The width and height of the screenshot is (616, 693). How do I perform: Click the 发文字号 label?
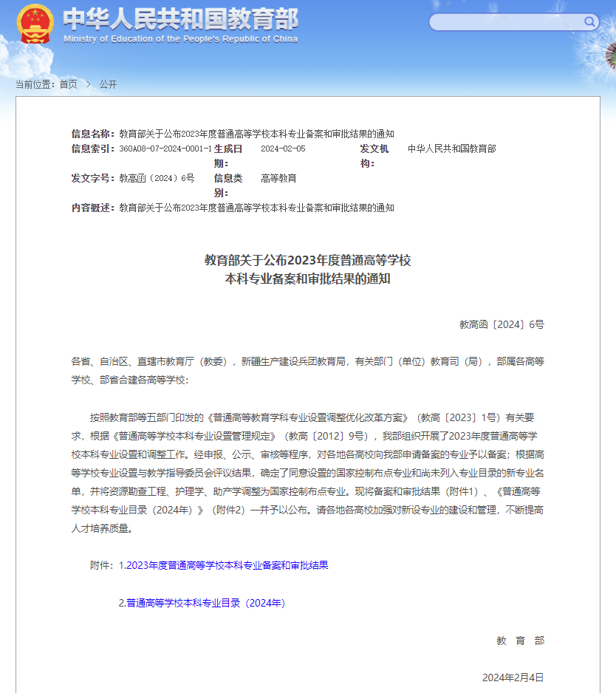tap(93, 178)
